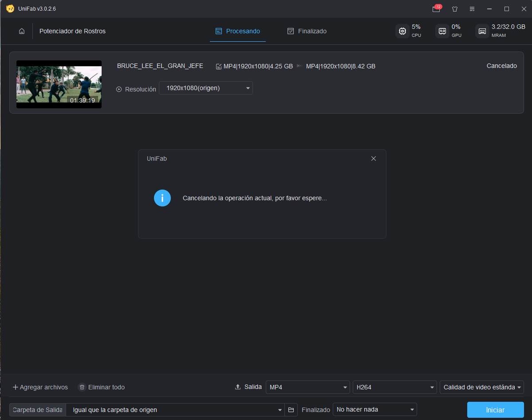Image resolution: width=532 pixels, height=420 pixels.
Task: Open the skin theme shirt icon
Action: (455, 9)
